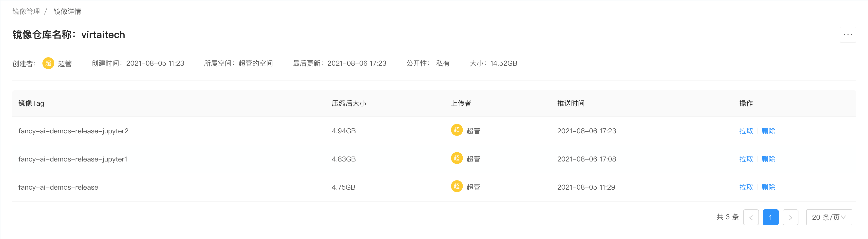Screen dimensions: 868x239
Task: Click the 推送时间 column header
Action: (570, 103)
